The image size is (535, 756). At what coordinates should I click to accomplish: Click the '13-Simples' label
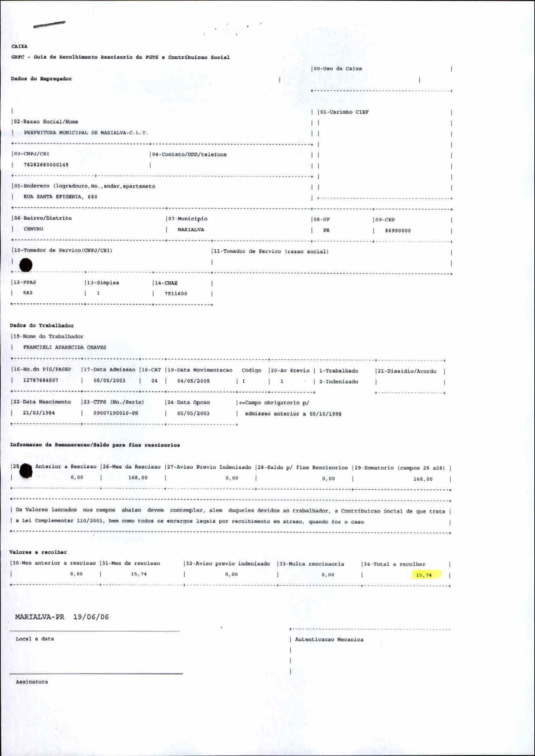click(103, 283)
